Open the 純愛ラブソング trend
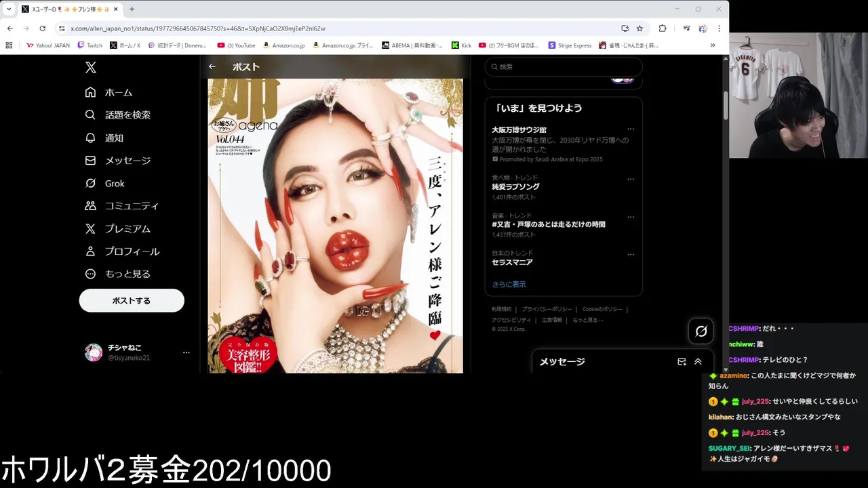 click(515, 186)
